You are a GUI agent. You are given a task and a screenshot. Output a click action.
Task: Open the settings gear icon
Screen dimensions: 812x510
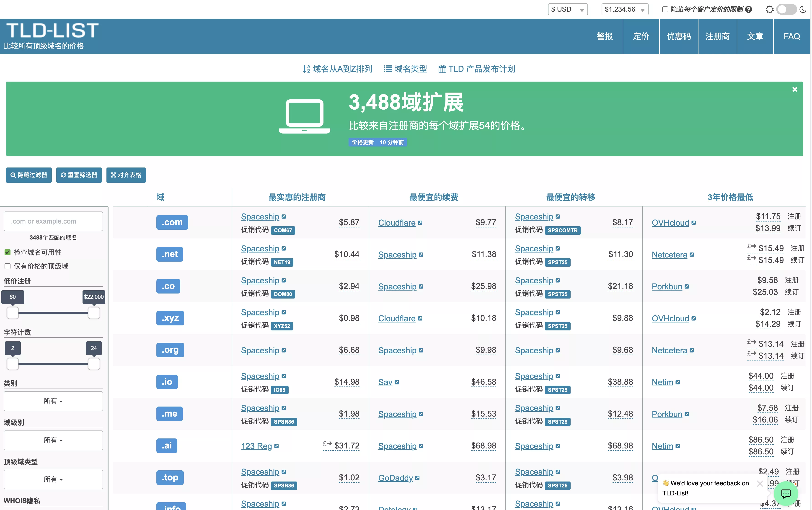(x=770, y=9)
